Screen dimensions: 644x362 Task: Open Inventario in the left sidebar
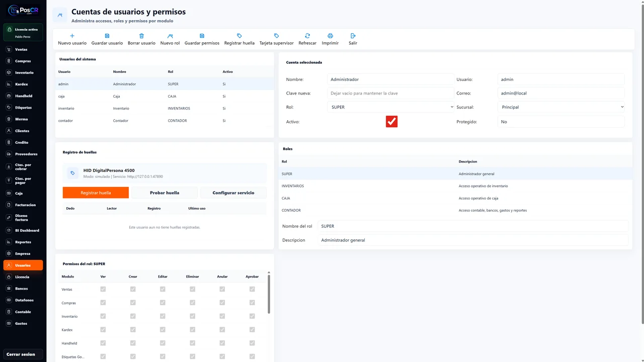(23, 72)
